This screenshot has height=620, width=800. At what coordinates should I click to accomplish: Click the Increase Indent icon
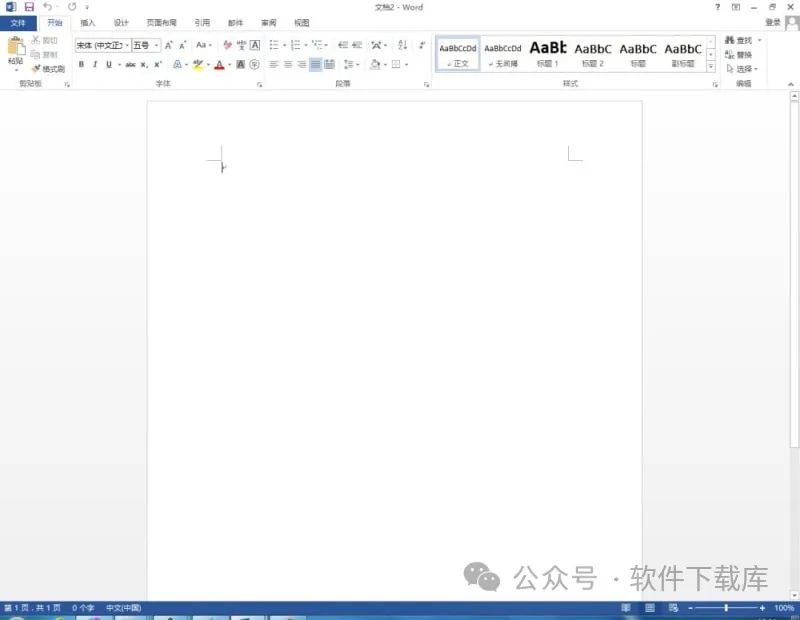[357, 45]
